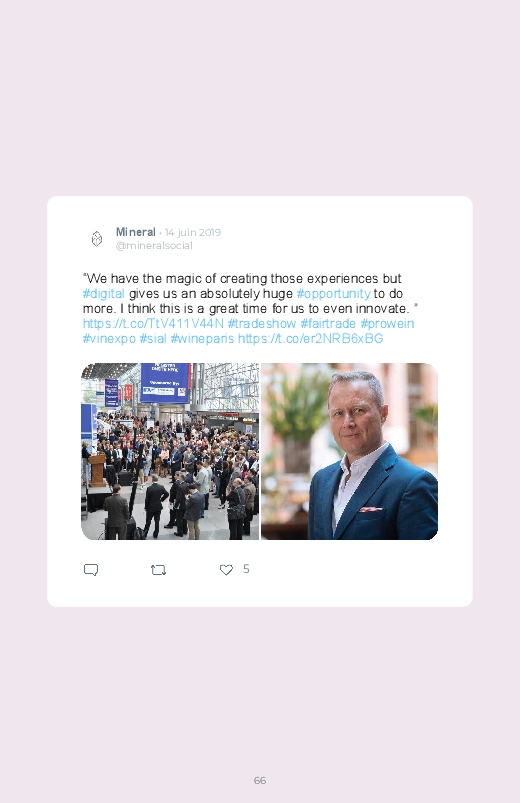Follow the #prowein hashtag
This screenshot has width=520, height=803.
[x=387, y=324]
